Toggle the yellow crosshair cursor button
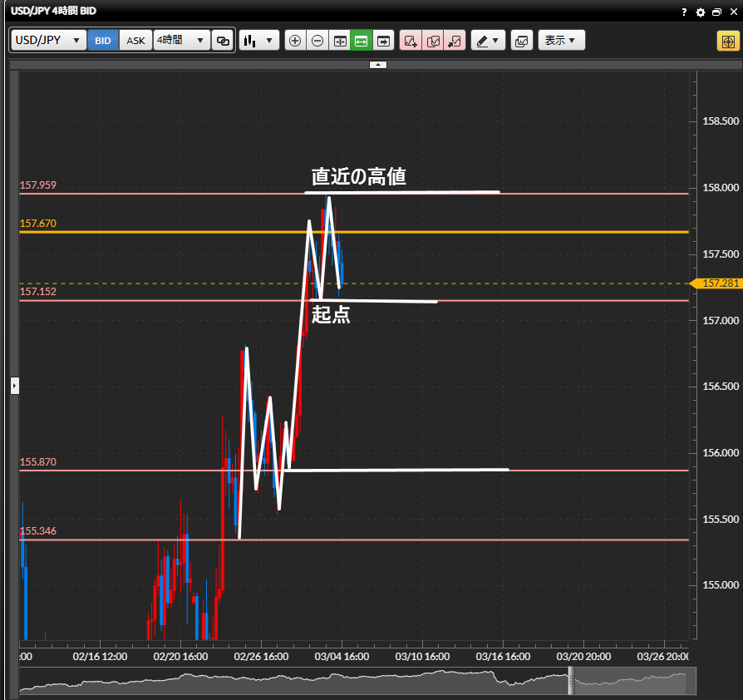The width and height of the screenshot is (743, 700). click(x=727, y=41)
